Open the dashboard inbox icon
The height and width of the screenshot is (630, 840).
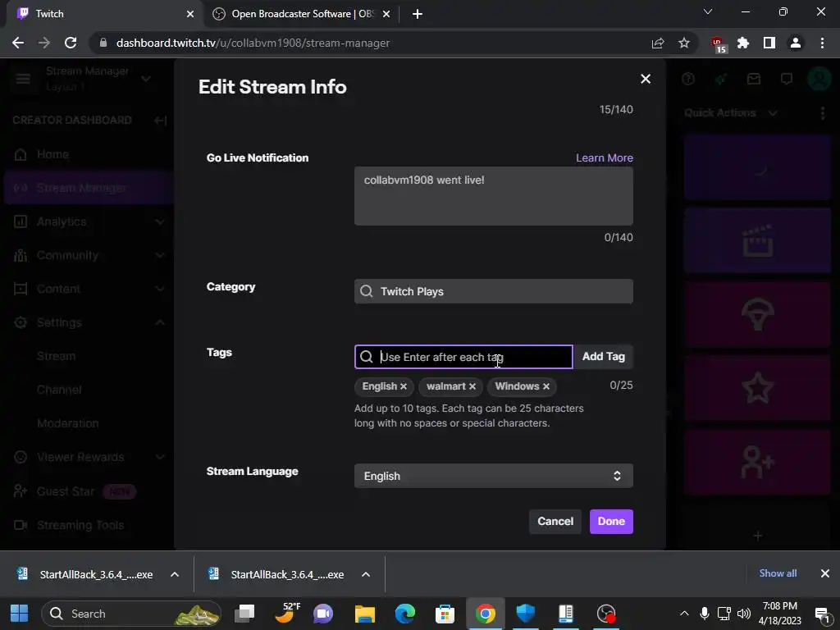(x=754, y=80)
